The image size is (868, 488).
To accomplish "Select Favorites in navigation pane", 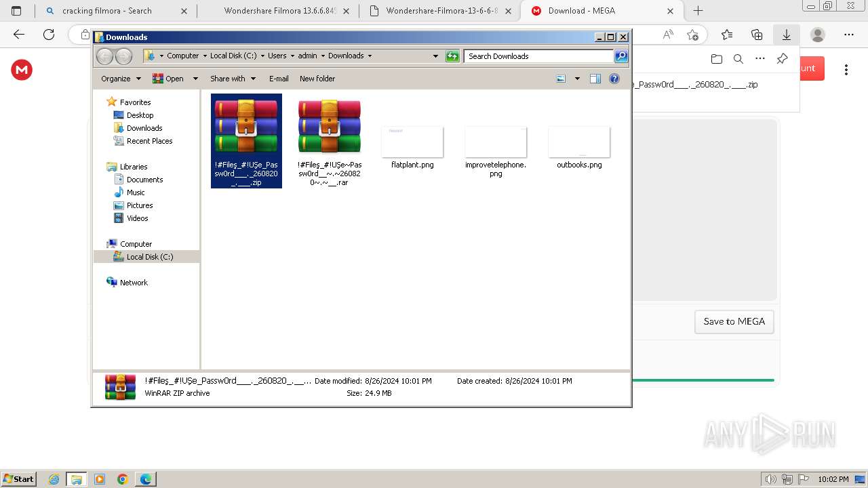I will (135, 102).
